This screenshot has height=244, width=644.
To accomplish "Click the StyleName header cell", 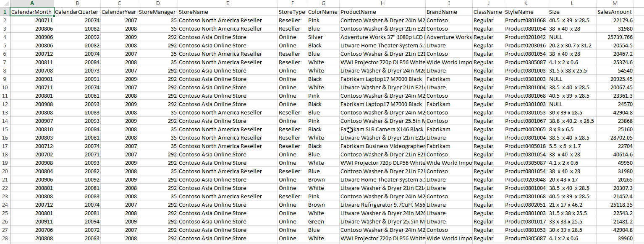I will click(526, 12).
